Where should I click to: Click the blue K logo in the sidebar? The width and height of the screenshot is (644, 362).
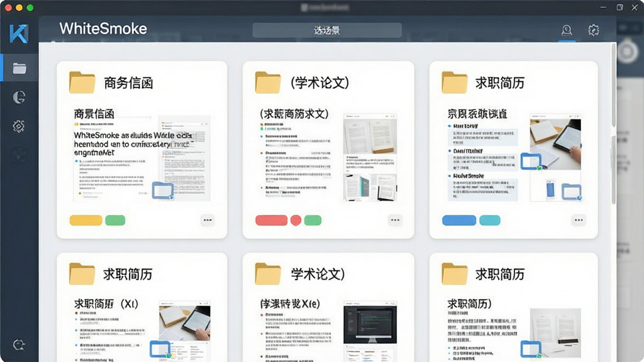click(19, 34)
